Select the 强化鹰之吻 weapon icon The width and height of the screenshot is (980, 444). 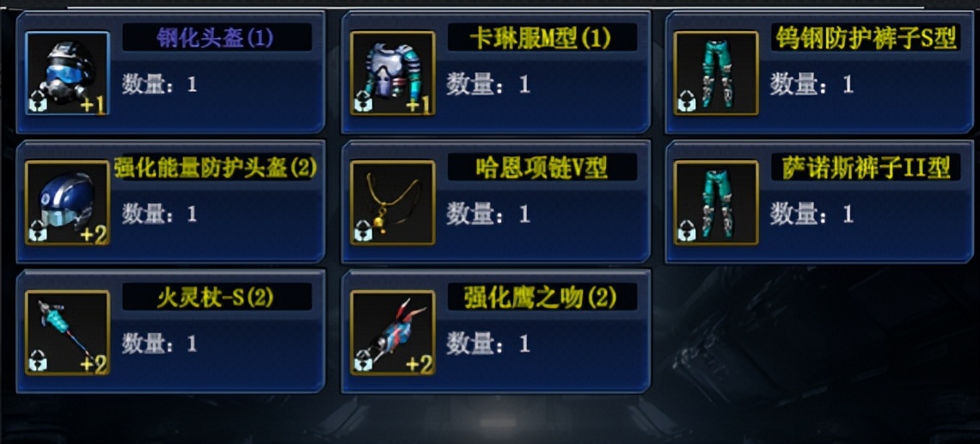coord(393,333)
